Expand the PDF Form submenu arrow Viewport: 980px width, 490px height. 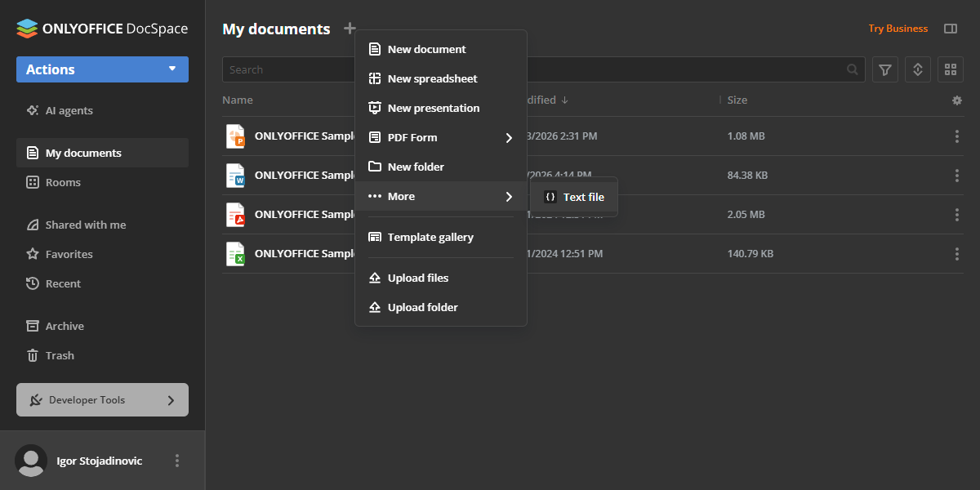[x=509, y=138]
